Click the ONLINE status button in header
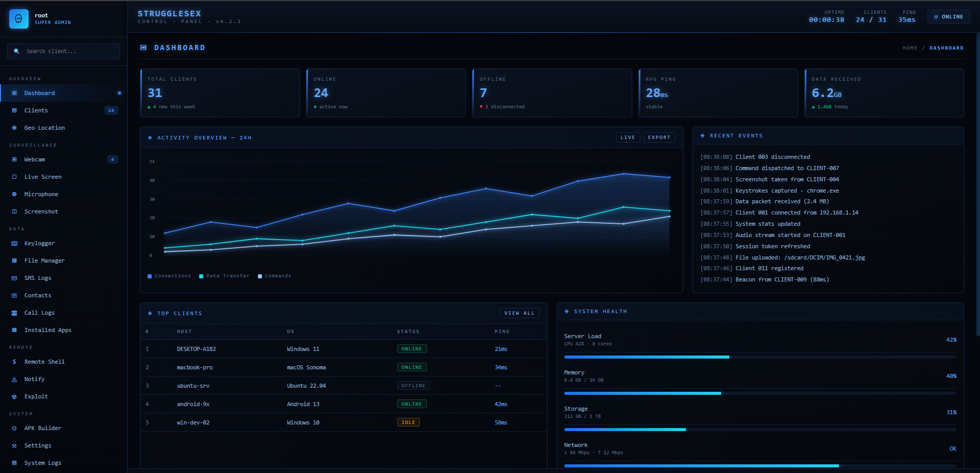Image resolution: width=980 pixels, height=473 pixels. pos(949,17)
